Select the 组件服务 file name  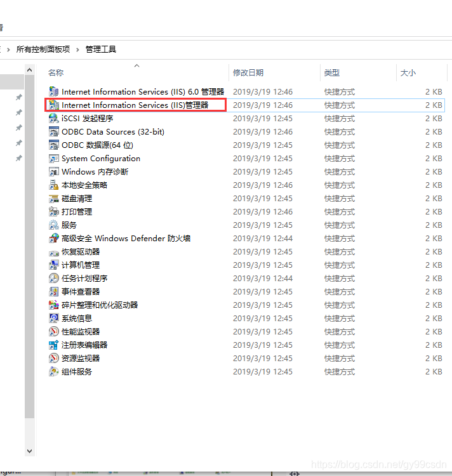coord(77,372)
